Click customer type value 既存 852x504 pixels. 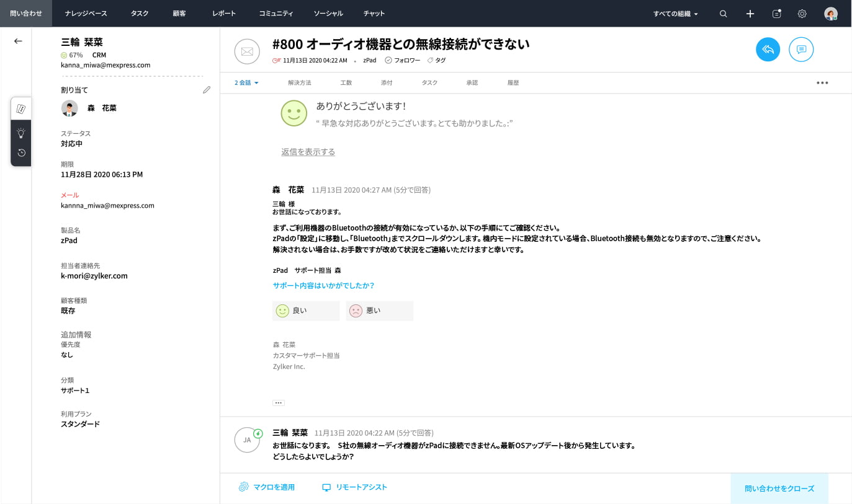(68, 311)
